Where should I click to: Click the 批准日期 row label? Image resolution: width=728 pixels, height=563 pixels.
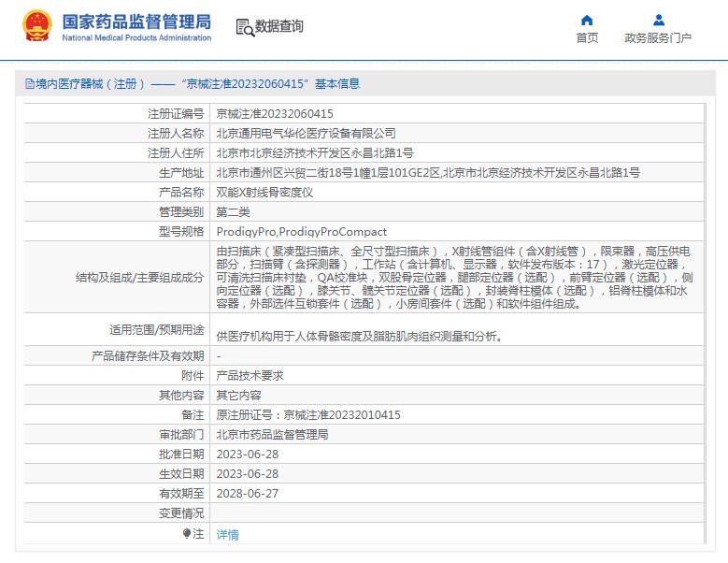coord(181,455)
